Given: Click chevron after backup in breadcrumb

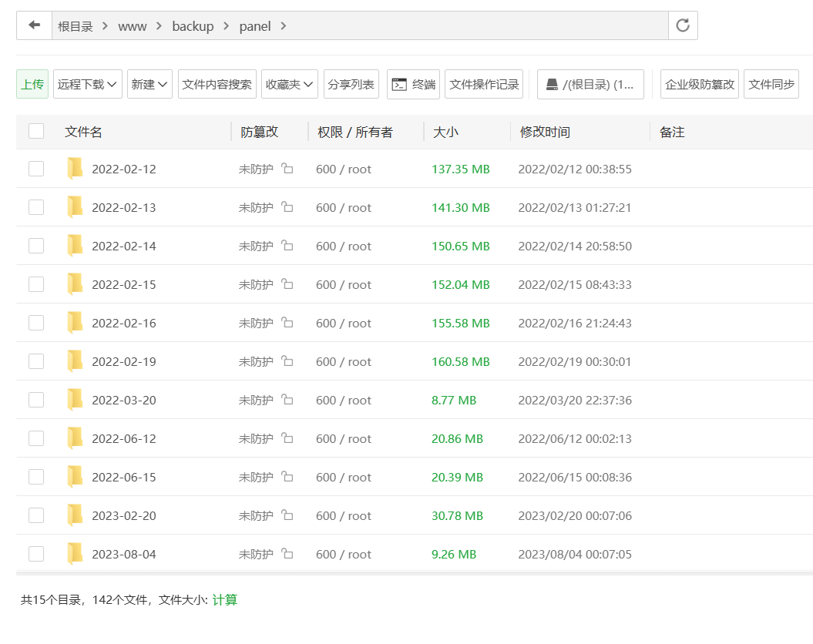Looking at the screenshot, I should 226,26.
